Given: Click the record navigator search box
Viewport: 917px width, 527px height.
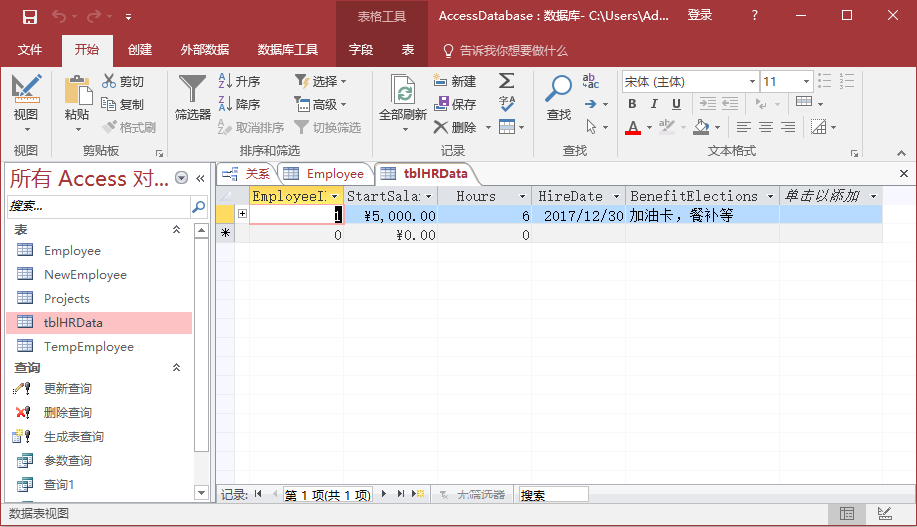Looking at the screenshot, I should point(552,495).
